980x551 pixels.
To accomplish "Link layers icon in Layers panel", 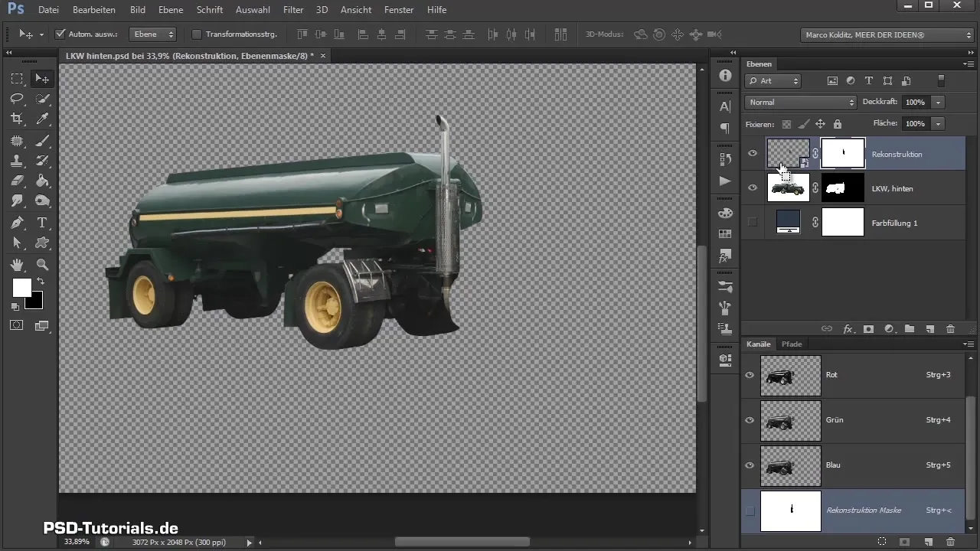I will click(x=827, y=328).
